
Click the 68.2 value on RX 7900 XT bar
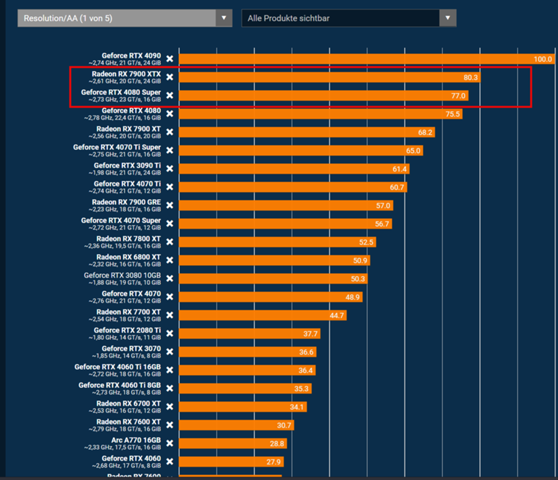425,133
